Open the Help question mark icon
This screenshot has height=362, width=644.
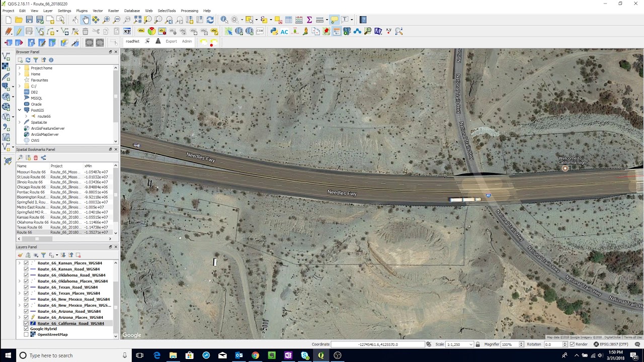[363, 20]
